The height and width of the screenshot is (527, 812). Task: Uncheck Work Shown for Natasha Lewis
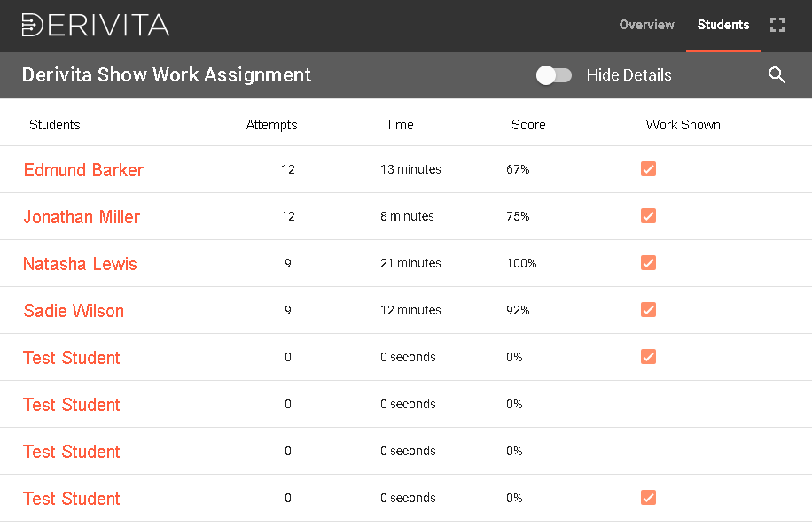tap(648, 263)
